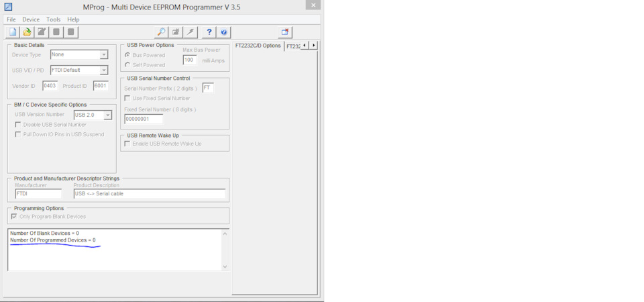
Task: Click the Product Description text field
Action: (x=150, y=193)
